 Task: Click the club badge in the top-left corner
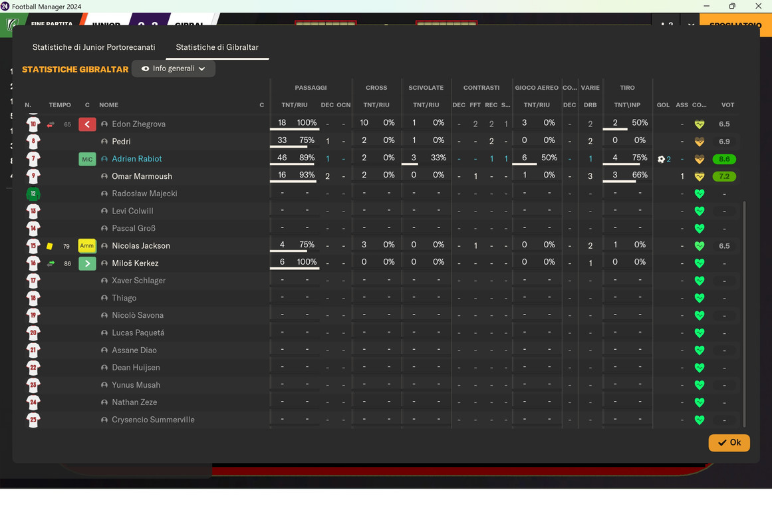pos(12,24)
